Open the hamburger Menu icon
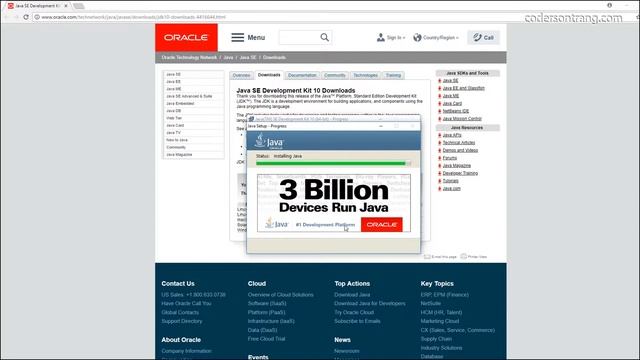The width and height of the screenshot is (640, 360). [x=238, y=38]
